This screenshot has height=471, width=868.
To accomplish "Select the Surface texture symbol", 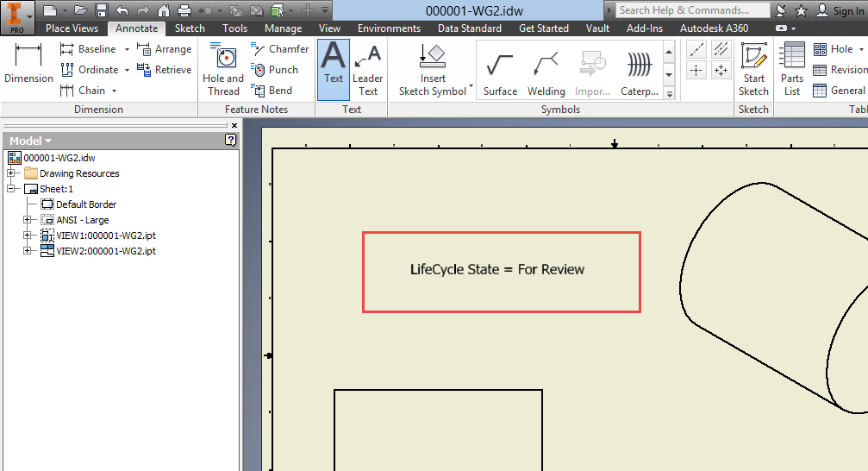I will (x=500, y=72).
